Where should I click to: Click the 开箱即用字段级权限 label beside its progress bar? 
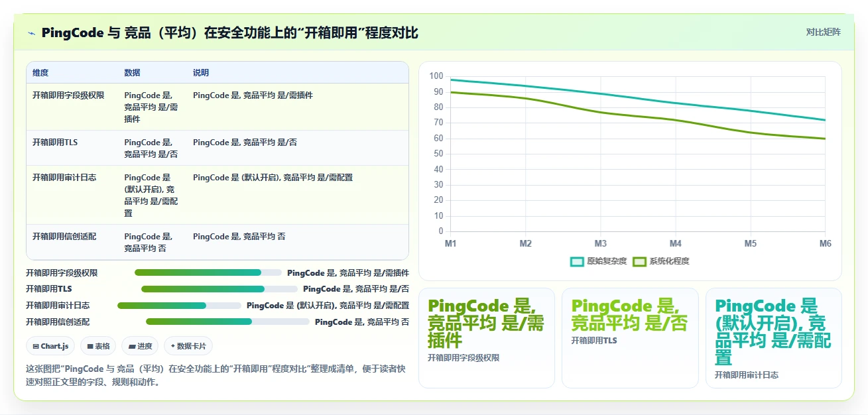[62, 272]
